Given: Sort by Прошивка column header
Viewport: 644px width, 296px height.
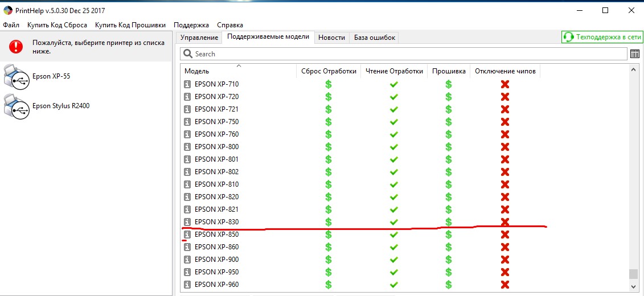Looking at the screenshot, I should point(449,71).
